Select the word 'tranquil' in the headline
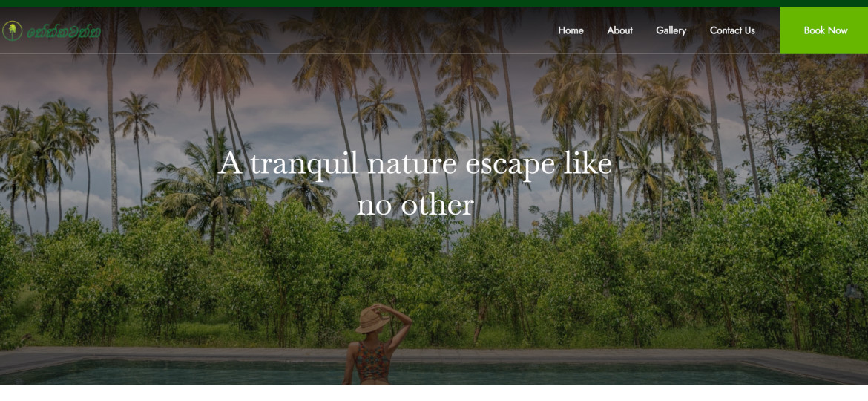Viewport: 868px width, 401px height. tap(304, 165)
